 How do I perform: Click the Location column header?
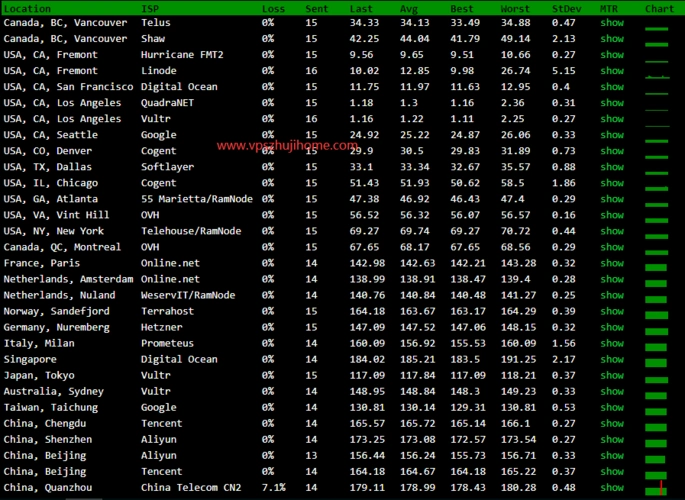click(x=27, y=8)
